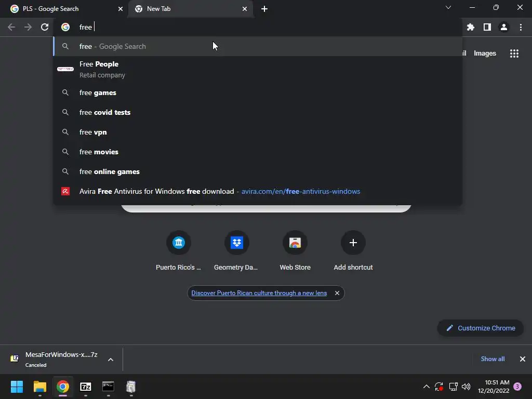Click the sync status tray icon
The height and width of the screenshot is (399, 532).
point(439,387)
